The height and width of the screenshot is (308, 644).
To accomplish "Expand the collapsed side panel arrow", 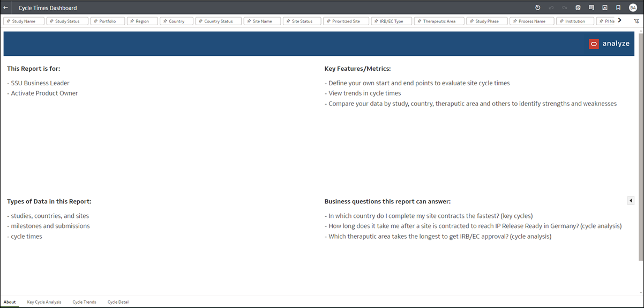I will [631, 201].
